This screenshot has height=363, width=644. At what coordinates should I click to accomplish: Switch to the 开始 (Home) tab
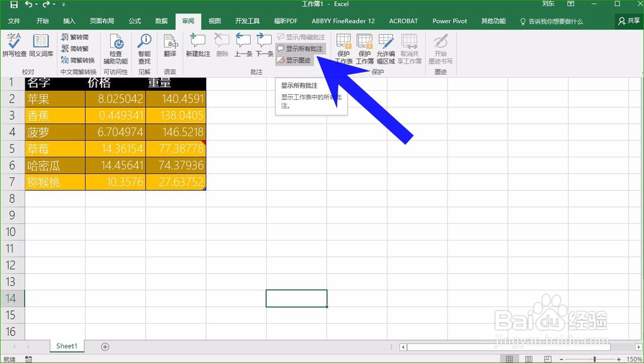[x=43, y=21]
